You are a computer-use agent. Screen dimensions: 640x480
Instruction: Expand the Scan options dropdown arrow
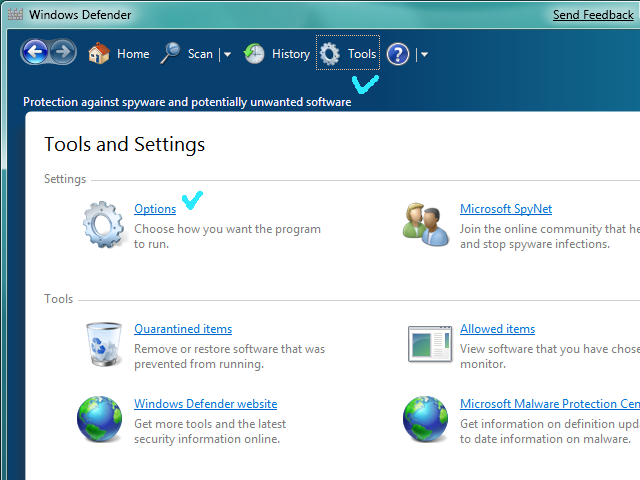(227, 54)
